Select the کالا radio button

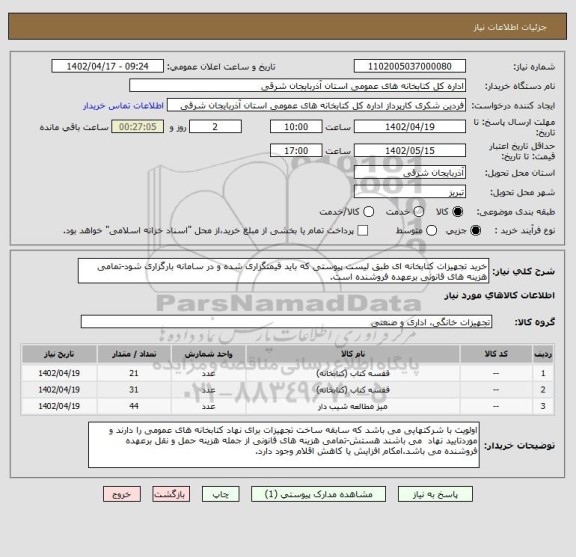coord(458,212)
